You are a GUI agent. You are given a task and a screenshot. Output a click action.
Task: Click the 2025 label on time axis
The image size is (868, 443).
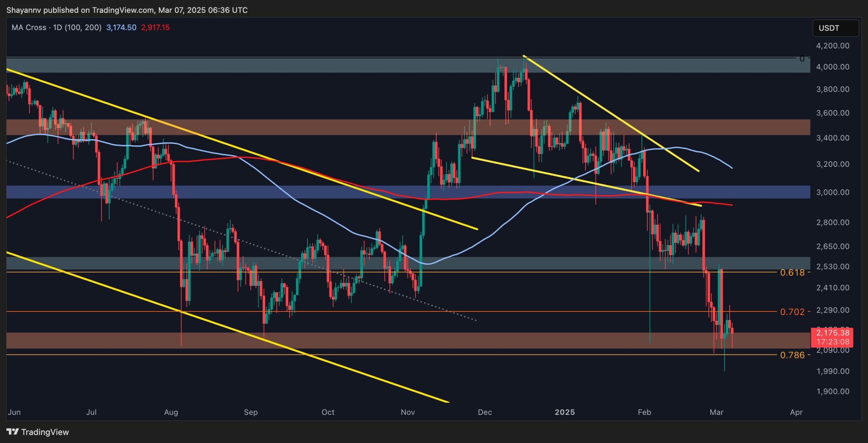pos(565,412)
